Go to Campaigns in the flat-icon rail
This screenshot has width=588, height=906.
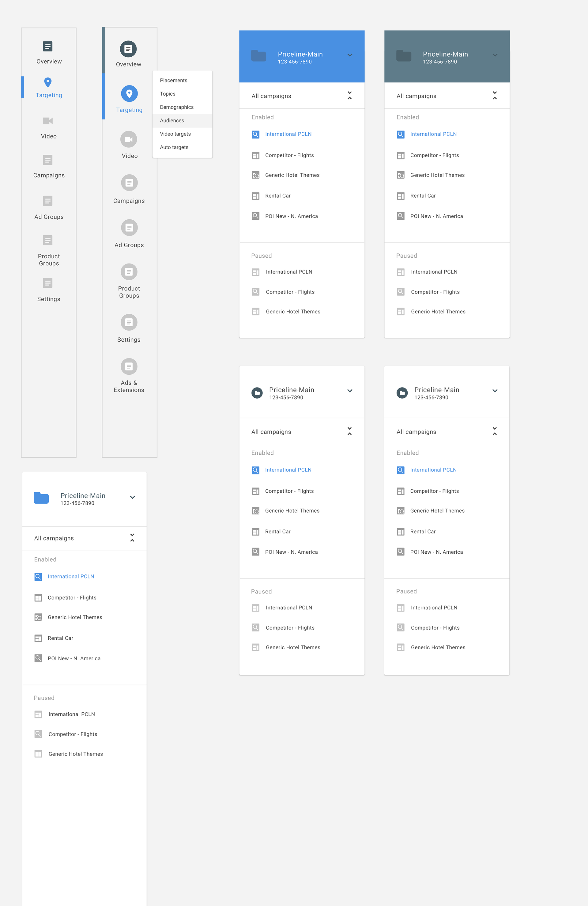48,160
